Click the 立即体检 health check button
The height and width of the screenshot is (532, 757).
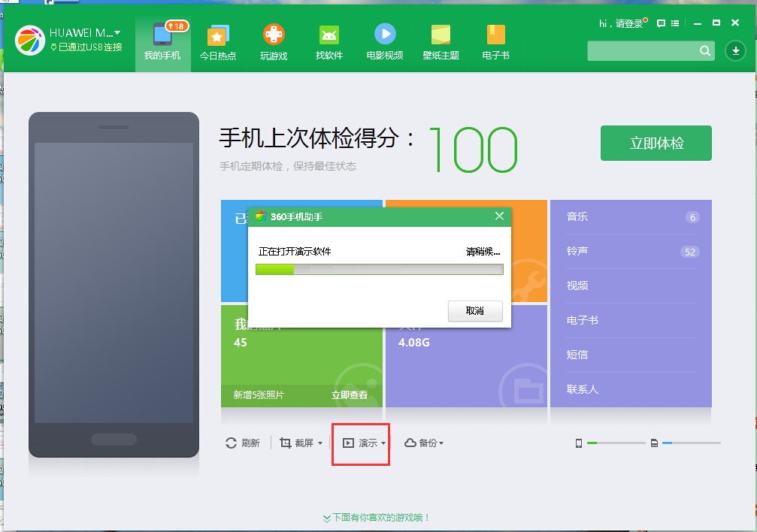pos(656,143)
